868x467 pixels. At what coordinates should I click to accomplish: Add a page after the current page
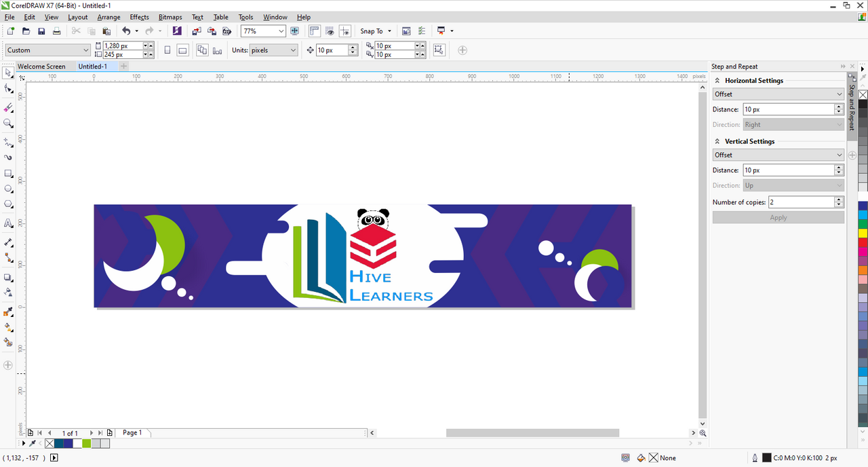point(110,432)
